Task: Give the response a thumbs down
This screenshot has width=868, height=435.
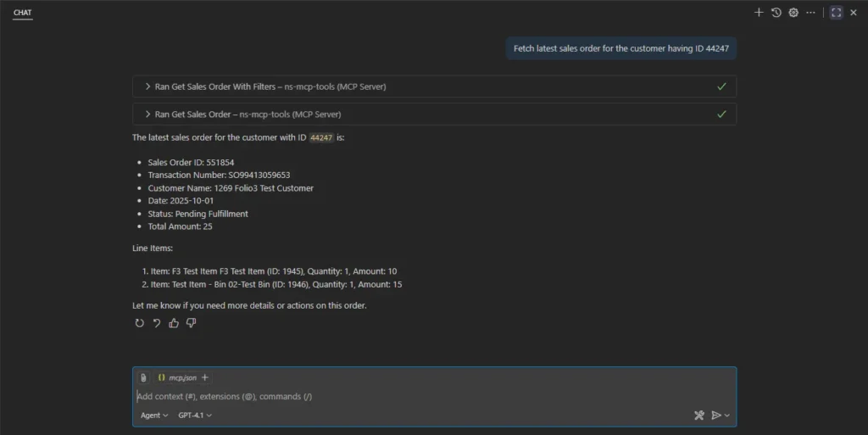Action: 191,323
